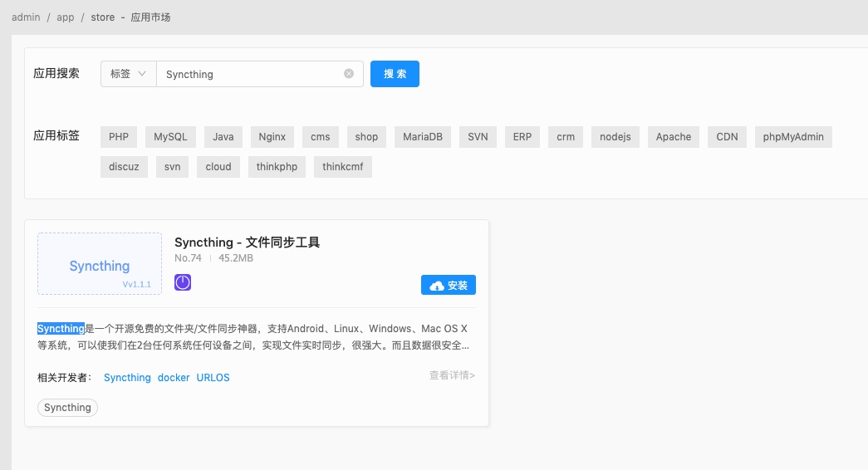This screenshot has height=470, width=868.
Task: Open the URLOS developer link
Action: point(213,378)
